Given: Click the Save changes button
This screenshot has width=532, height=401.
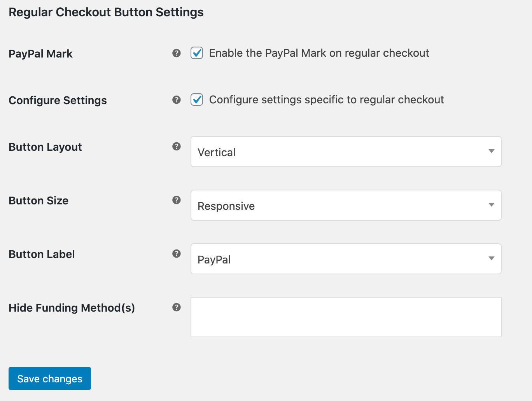Looking at the screenshot, I should (49, 378).
